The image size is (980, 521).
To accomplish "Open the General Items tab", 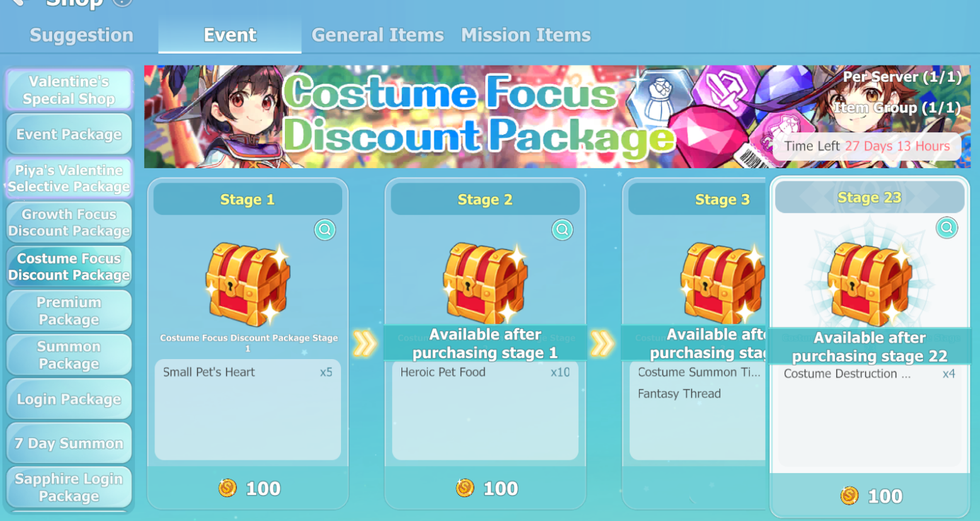I will click(x=378, y=35).
